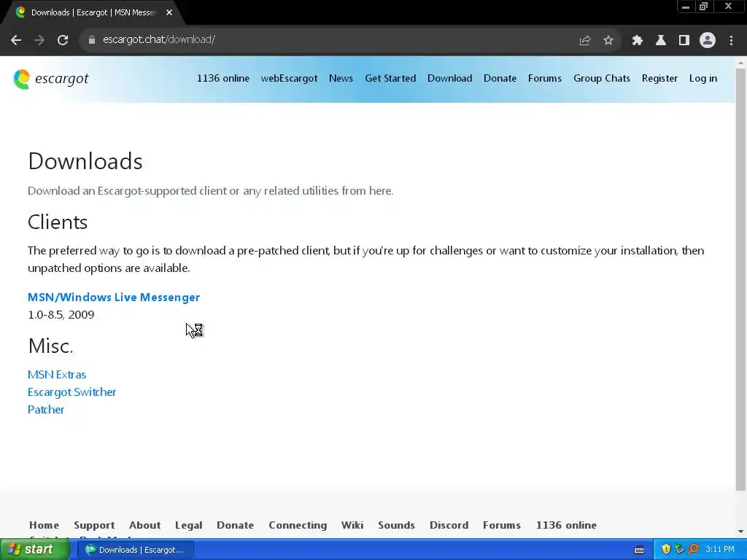Click Home in the footer
The image size is (747, 560).
[x=44, y=525]
